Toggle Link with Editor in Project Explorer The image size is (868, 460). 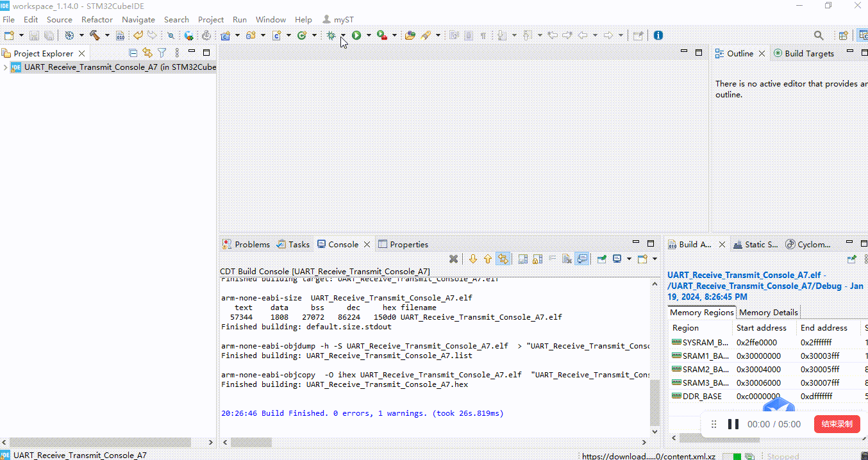(147, 53)
